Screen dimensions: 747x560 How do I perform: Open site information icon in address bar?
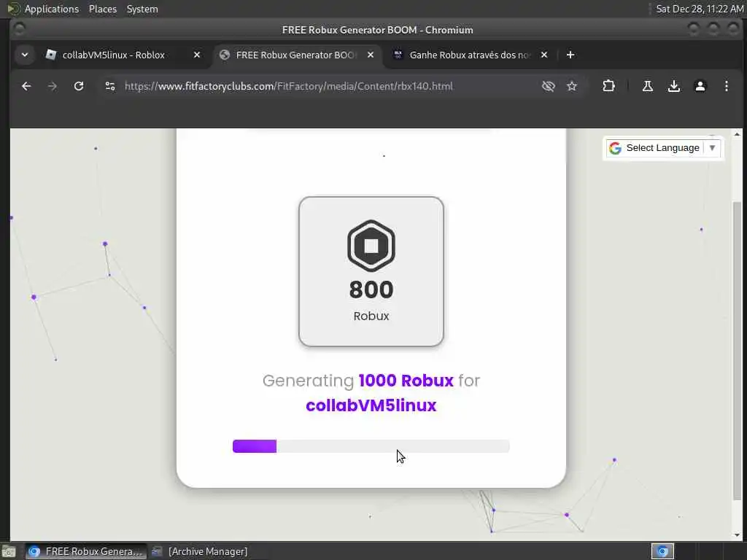click(x=110, y=86)
